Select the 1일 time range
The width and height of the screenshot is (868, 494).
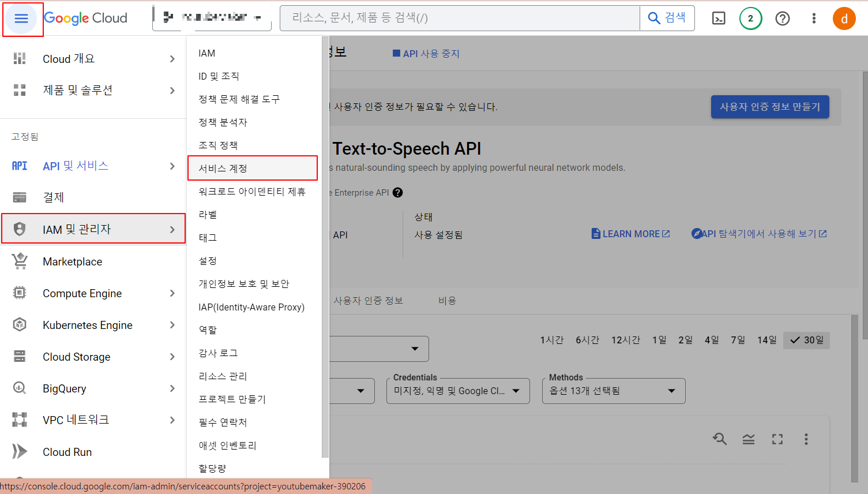[659, 340]
